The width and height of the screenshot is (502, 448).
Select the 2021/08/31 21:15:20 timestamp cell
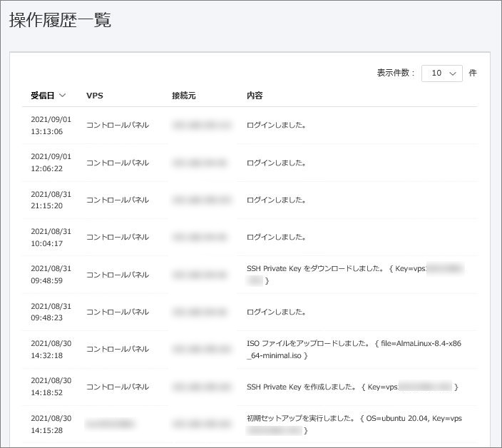tap(51, 200)
